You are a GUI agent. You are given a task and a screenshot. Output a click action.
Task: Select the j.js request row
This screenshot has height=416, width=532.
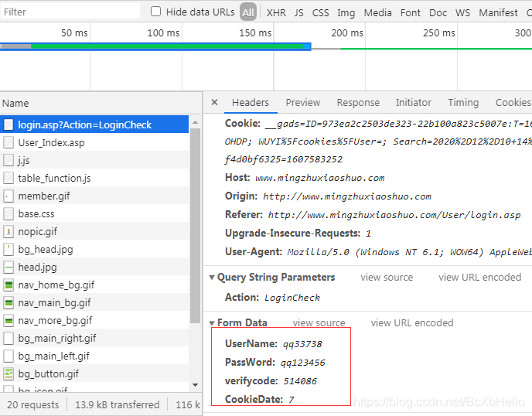[94, 161]
